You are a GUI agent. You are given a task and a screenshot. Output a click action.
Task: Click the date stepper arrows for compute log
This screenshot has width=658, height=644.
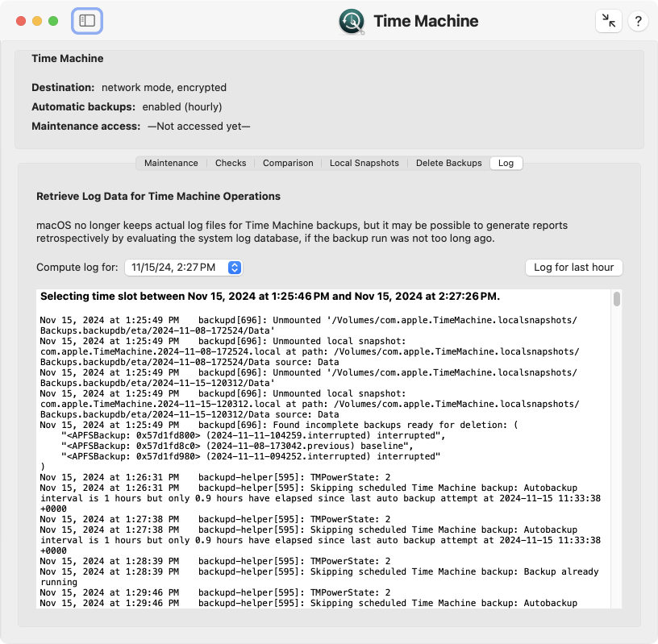point(235,268)
